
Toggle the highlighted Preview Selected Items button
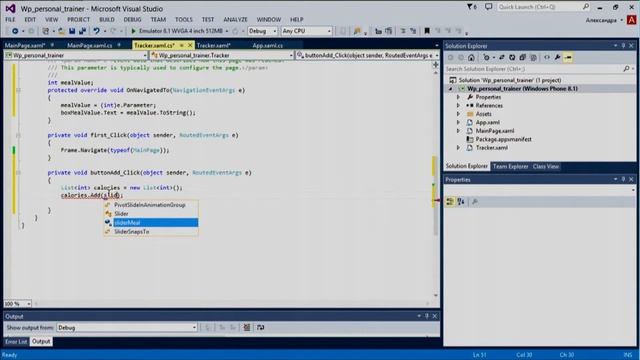(x=568, y=58)
